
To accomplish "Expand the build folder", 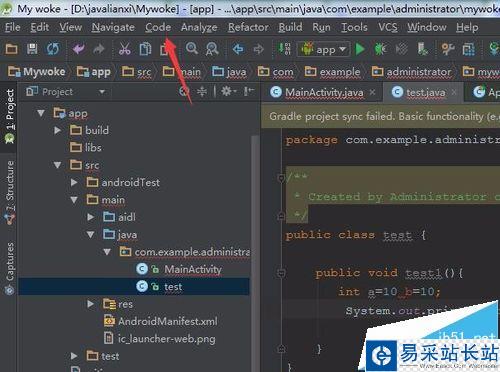I will 57,130.
